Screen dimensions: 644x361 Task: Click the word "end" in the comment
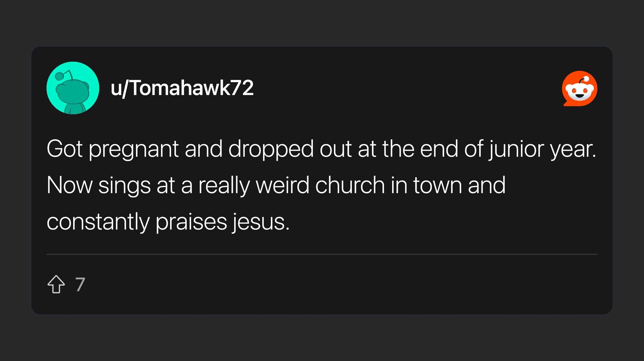coord(439,149)
